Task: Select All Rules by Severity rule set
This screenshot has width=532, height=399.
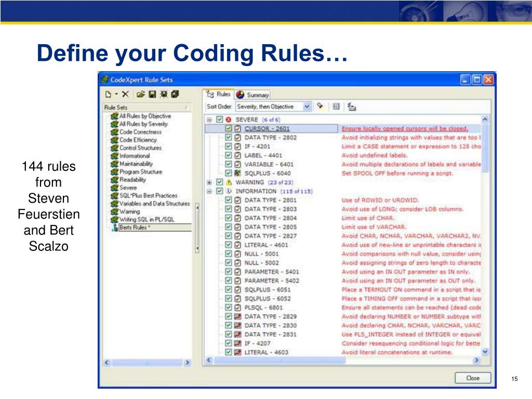Action: [143, 124]
